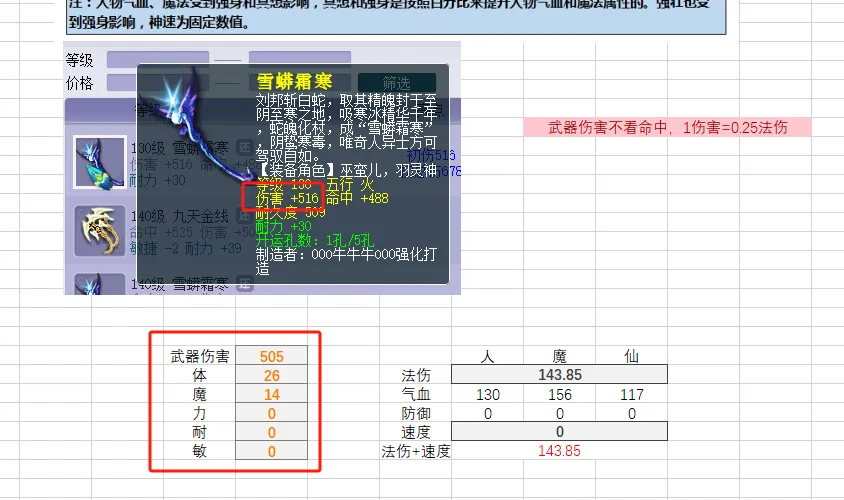Click the 九天金线 golden weapon icon
Viewport: 844px width, 500px height.
click(x=99, y=231)
